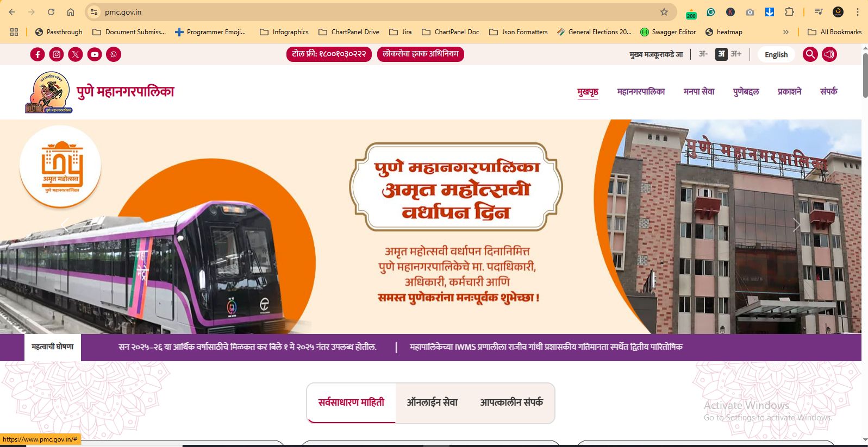Expand the महानगरपालिका navigation menu
This screenshot has height=447, width=868.
tap(641, 92)
